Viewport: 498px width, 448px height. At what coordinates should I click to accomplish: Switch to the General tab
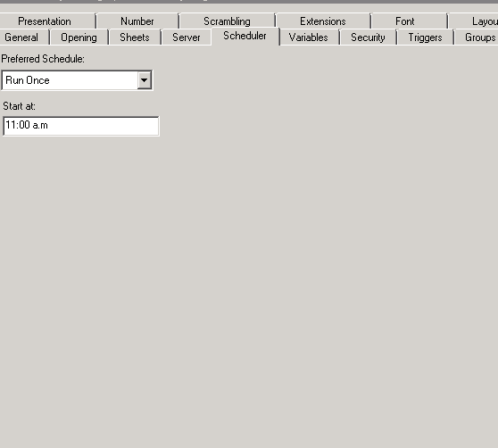tap(21, 37)
